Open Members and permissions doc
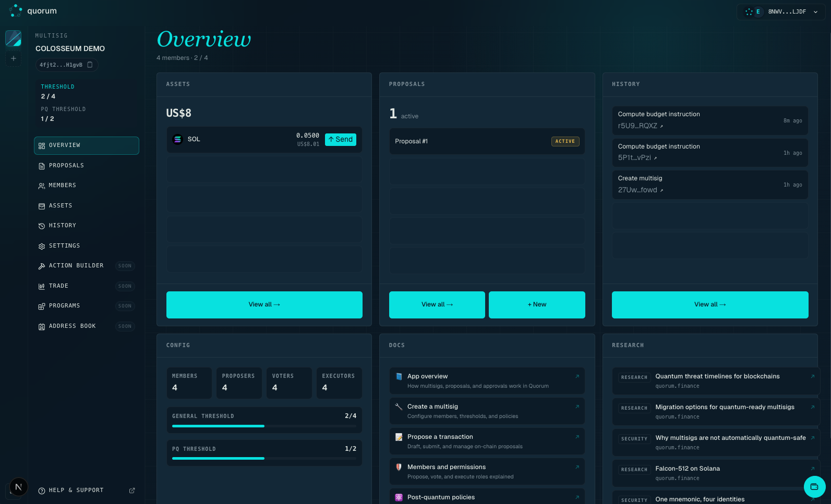The image size is (831, 504). (487, 472)
